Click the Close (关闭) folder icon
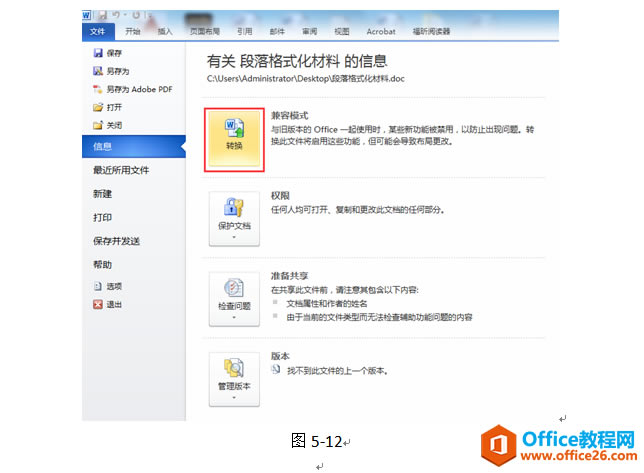This screenshot has width=644, height=473. click(x=98, y=125)
